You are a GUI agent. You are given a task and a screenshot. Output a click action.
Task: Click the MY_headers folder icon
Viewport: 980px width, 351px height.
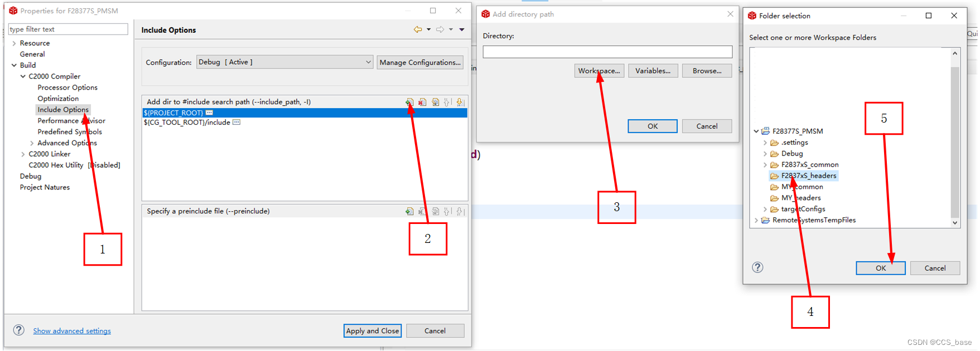point(774,198)
